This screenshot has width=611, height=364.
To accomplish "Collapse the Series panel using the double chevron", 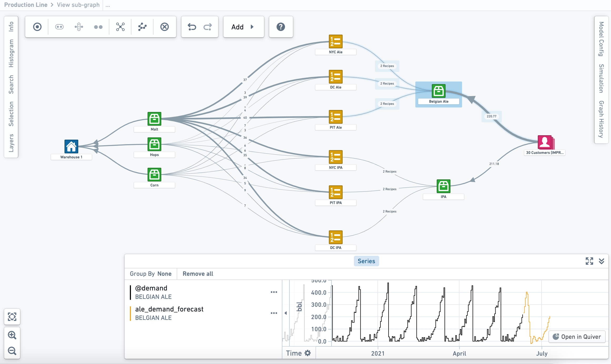I will pos(601,261).
